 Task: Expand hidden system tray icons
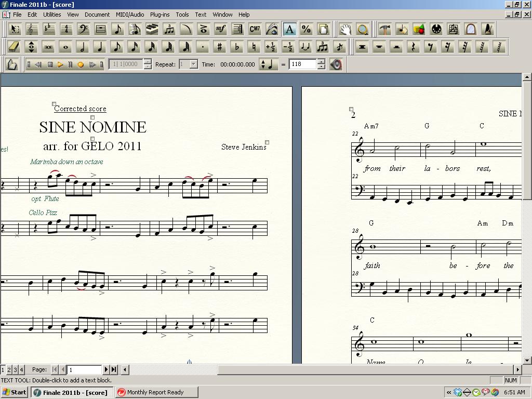click(x=449, y=393)
